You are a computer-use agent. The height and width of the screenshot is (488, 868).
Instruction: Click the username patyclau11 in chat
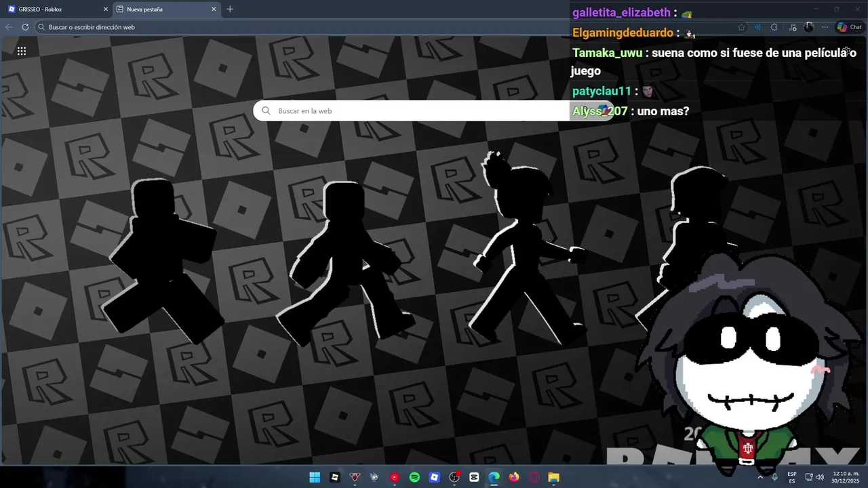coord(601,91)
